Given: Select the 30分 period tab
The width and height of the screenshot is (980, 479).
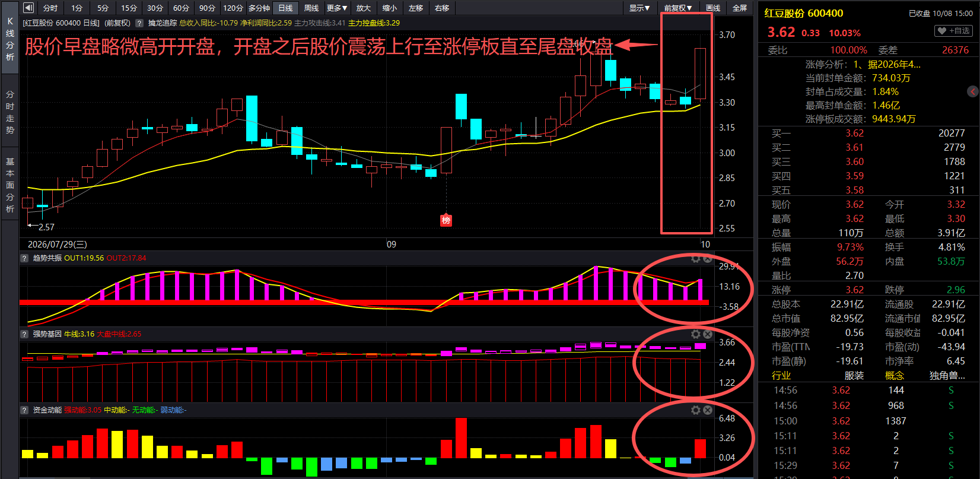Looking at the screenshot, I should tap(155, 8).
